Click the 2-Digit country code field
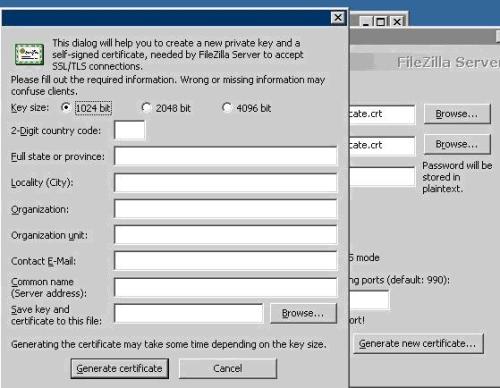The height and width of the screenshot is (388, 500). pos(130,130)
